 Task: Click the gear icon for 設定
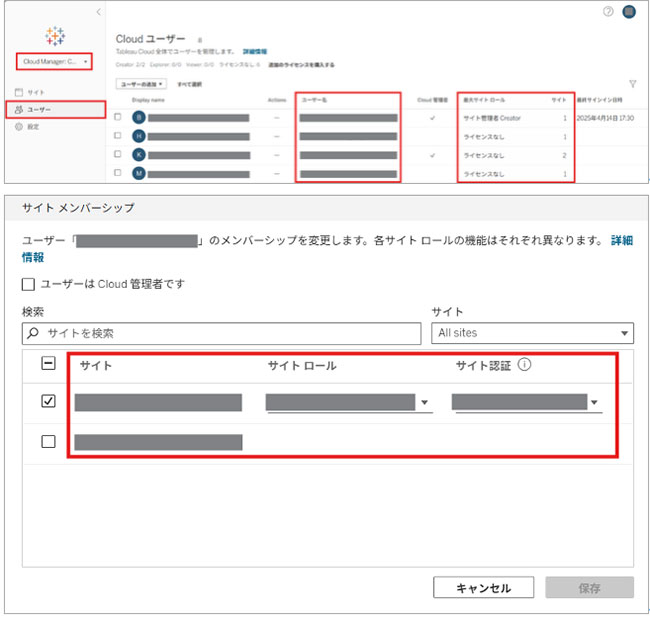pyautogui.click(x=19, y=127)
